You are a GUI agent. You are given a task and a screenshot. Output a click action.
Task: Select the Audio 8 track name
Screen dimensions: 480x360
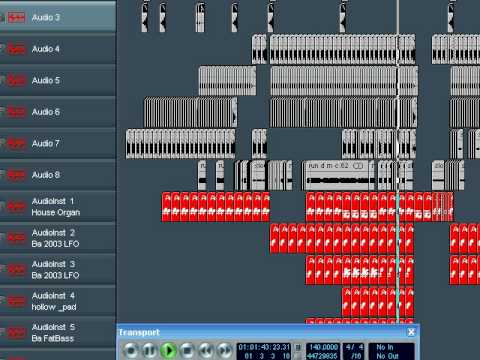coord(46,175)
